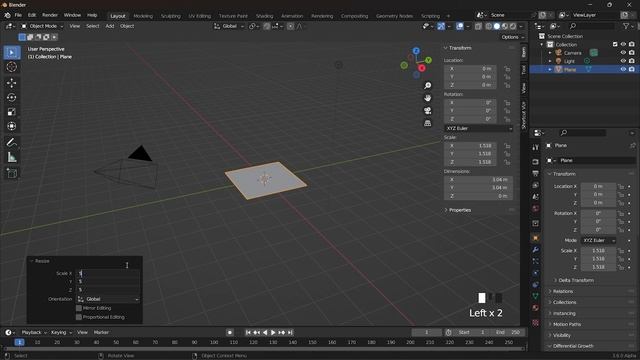The image size is (640, 360).
Task: Open the File menu
Action: 18,15
